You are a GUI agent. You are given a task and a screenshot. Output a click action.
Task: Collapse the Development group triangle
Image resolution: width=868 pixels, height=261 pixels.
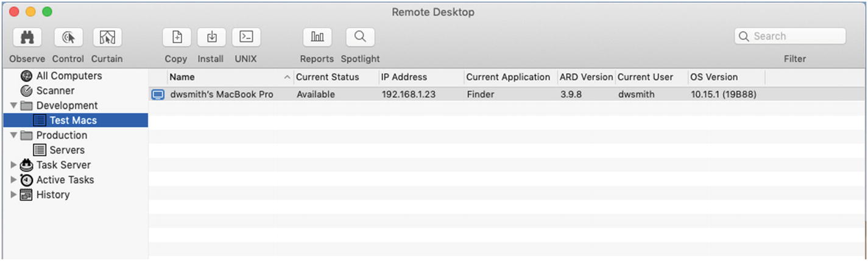[x=13, y=106]
